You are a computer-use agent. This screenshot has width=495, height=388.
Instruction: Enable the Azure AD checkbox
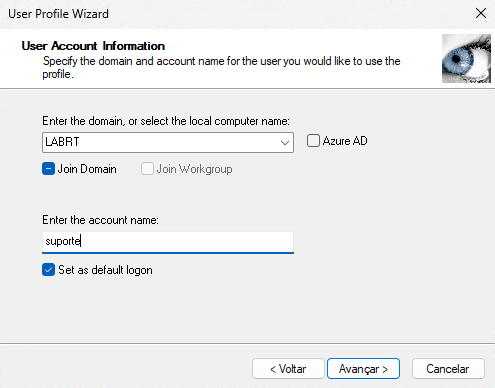coord(313,141)
